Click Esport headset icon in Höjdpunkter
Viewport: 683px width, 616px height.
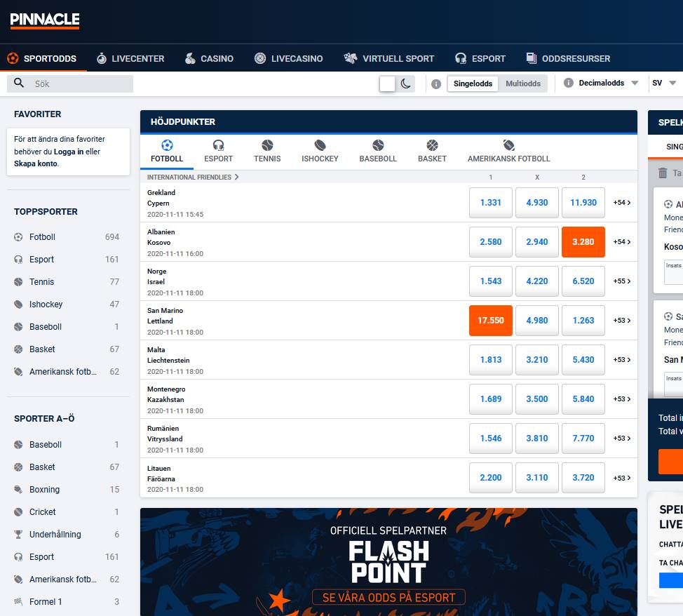click(218, 145)
